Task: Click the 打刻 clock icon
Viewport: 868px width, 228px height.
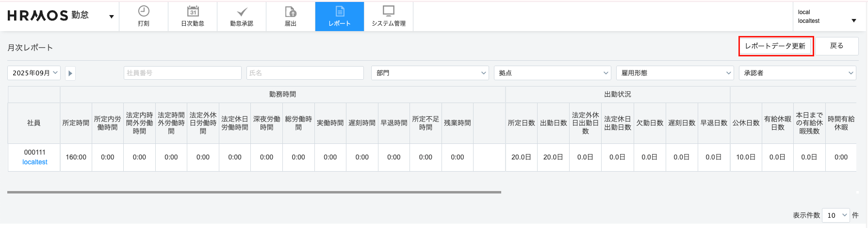Action: point(144,11)
